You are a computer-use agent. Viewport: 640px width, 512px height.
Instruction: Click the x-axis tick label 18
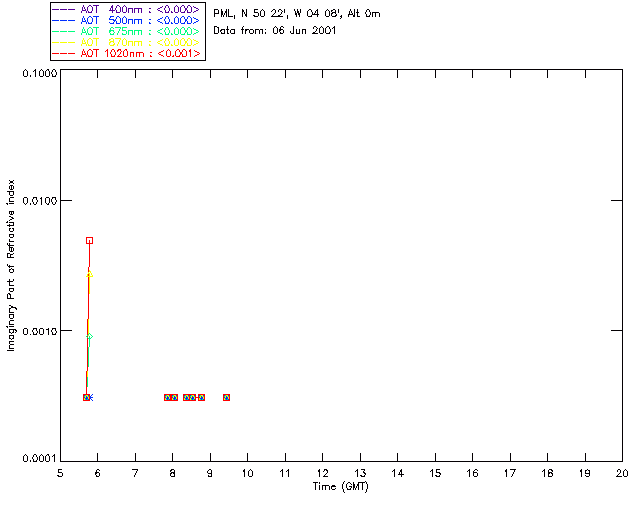[547, 473]
